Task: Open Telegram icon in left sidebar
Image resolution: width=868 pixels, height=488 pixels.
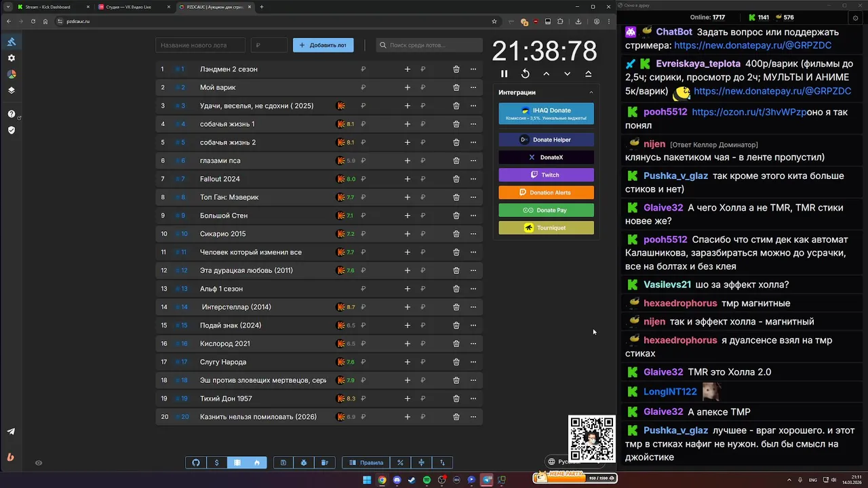Action: coord(11,432)
